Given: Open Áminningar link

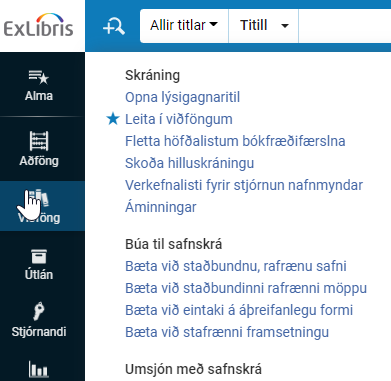Looking at the screenshot, I should tap(161, 207).
